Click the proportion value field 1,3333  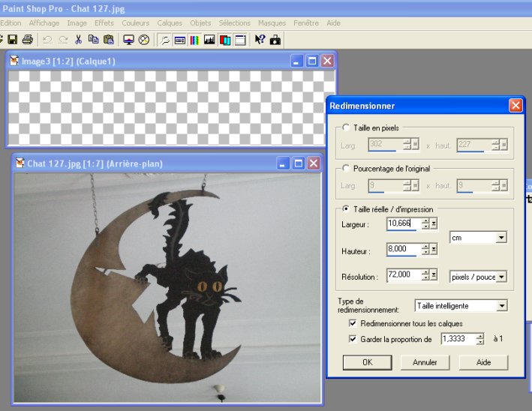click(458, 338)
